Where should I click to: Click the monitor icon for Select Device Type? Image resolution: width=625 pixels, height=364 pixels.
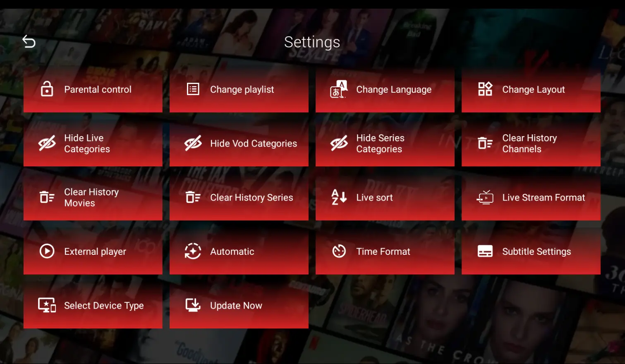47,305
